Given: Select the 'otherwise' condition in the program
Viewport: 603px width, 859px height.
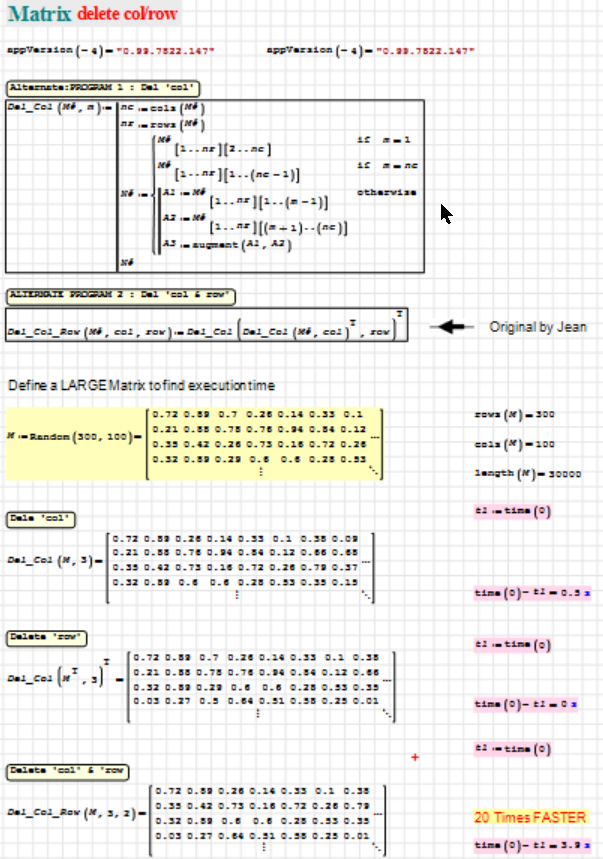Looking at the screenshot, I should (x=387, y=191).
